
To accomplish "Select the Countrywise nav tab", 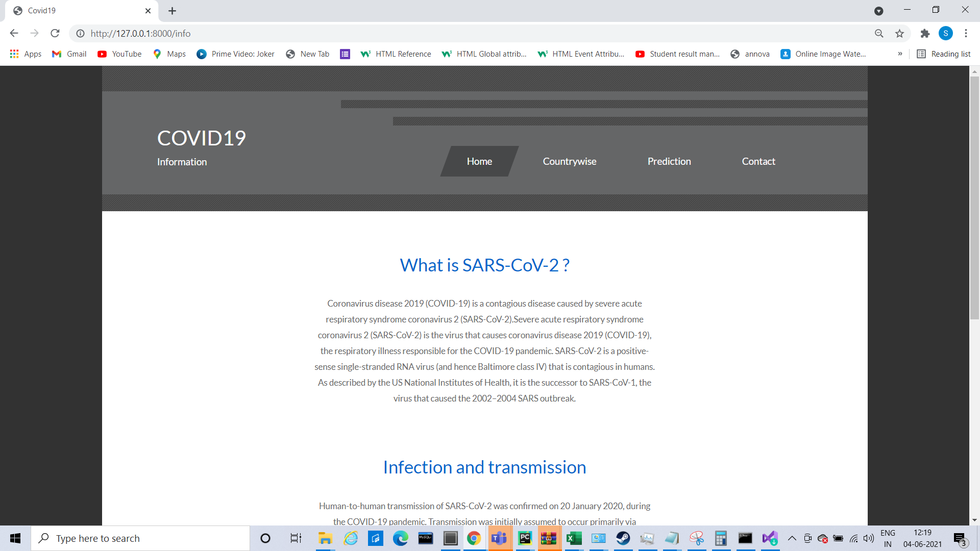I will click(569, 161).
